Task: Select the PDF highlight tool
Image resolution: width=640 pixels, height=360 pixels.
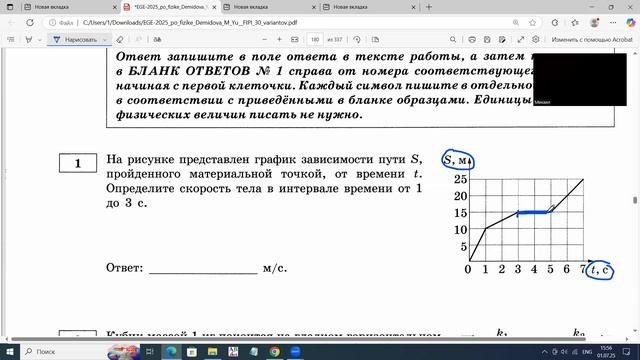Action: click(x=29, y=40)
